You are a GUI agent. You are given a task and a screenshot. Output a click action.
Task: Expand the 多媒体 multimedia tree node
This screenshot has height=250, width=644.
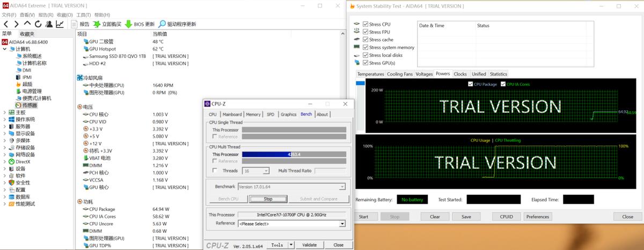click(x=5, y=140)
